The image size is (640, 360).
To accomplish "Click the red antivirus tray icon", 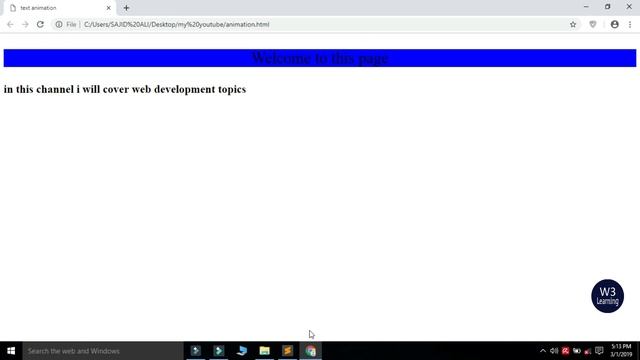I will [565, 351].
